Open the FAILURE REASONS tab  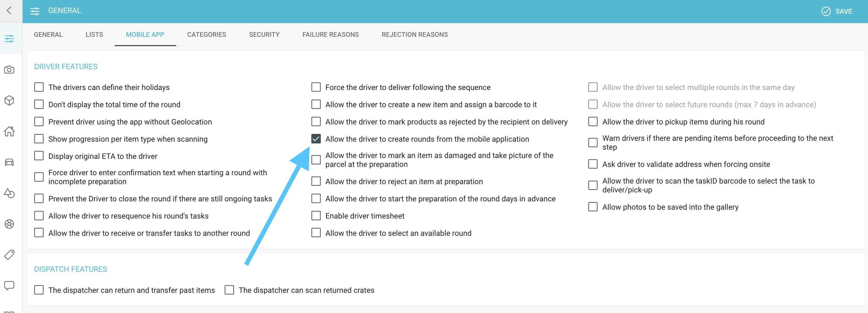[x=331, y=35]
